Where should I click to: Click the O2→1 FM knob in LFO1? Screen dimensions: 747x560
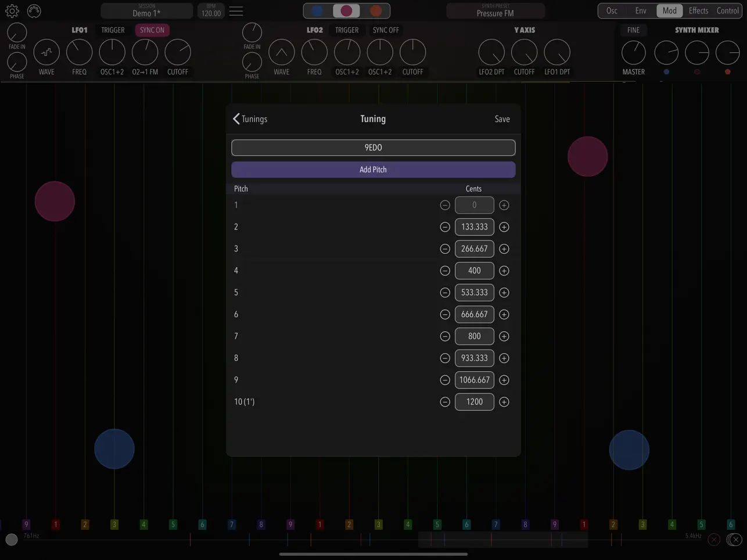(x=145, y=53)
